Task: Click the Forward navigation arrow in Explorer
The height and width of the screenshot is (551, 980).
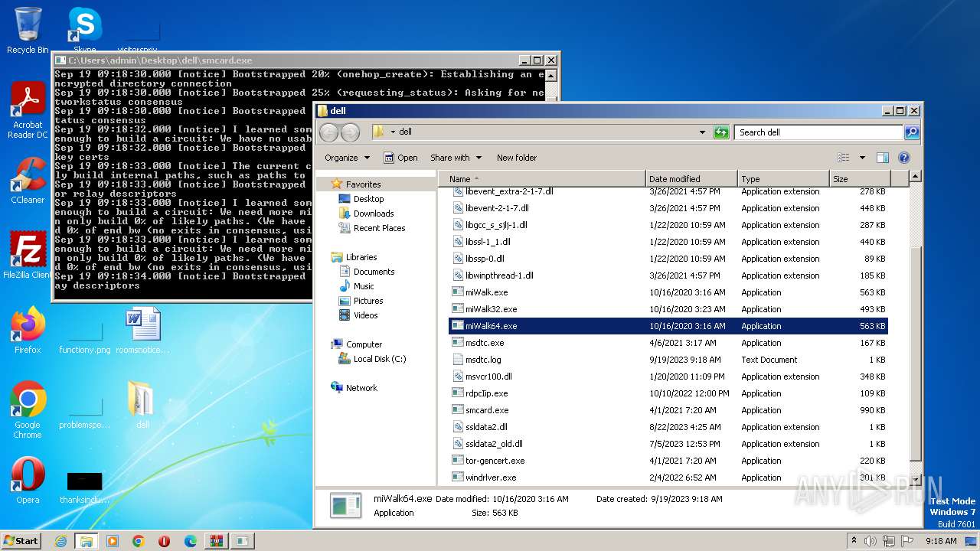Action: click(x=350, y=132)
